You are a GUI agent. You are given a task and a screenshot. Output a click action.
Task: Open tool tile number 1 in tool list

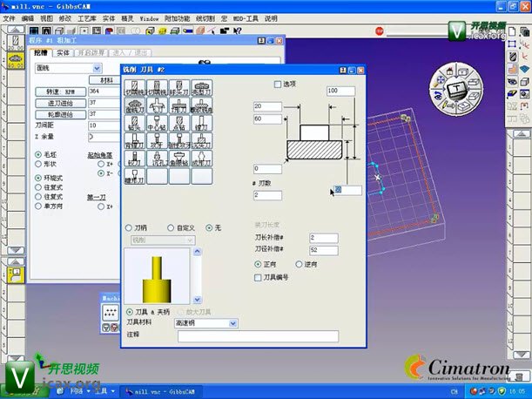[16, 43]
